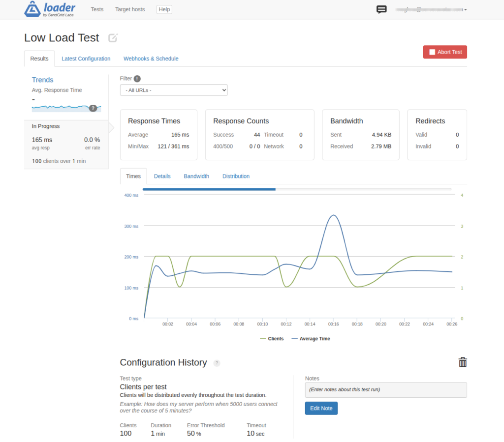Screen dimensions: 504x442
Task: Click the Edit Note button
Action: pyautogui.click(x=321, y=408)
